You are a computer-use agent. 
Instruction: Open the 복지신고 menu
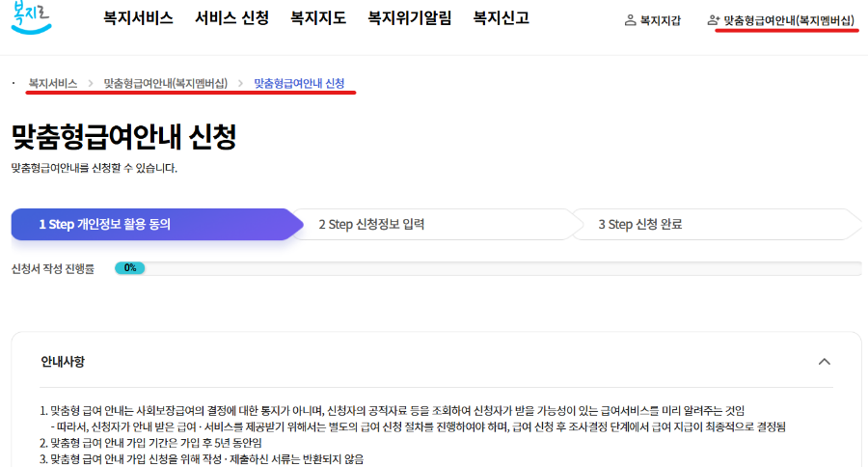point(501,18)
